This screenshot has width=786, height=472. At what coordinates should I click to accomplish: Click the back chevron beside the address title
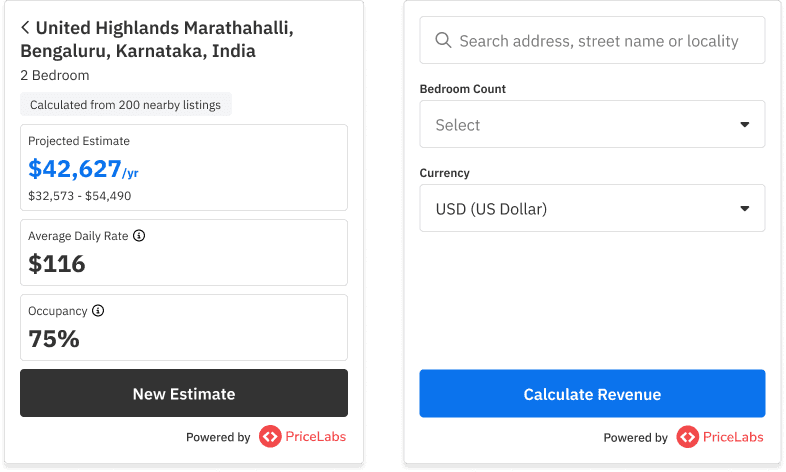[26, 28]
